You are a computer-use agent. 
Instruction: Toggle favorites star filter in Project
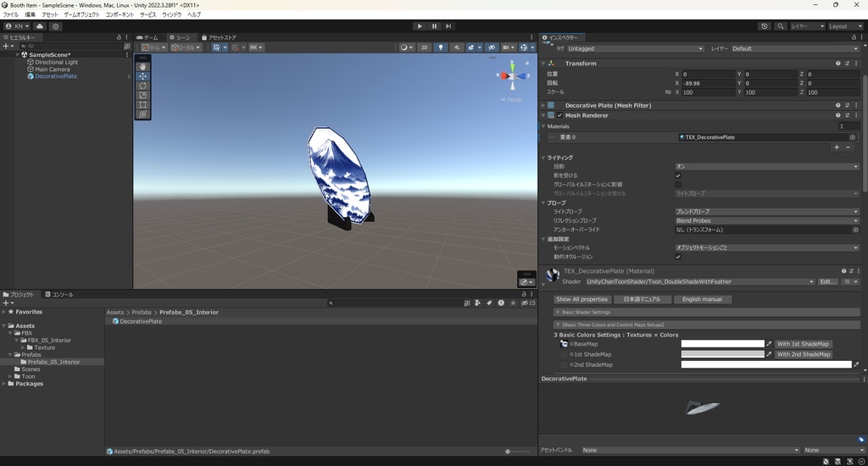(x=513, y=302)
